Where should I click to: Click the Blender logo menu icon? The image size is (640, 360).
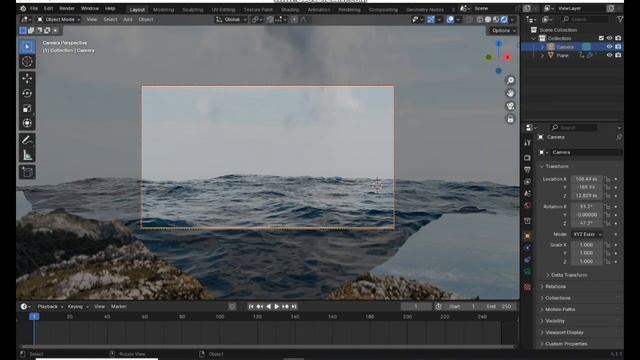[x=22, y=8]
